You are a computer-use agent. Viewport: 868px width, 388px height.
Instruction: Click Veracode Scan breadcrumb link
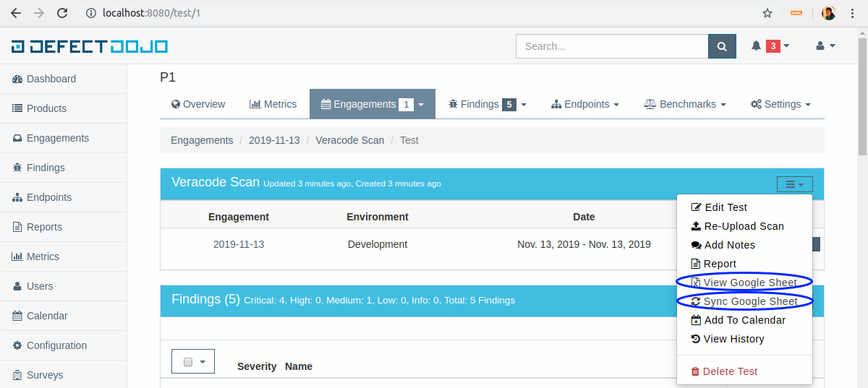(349, 140)
